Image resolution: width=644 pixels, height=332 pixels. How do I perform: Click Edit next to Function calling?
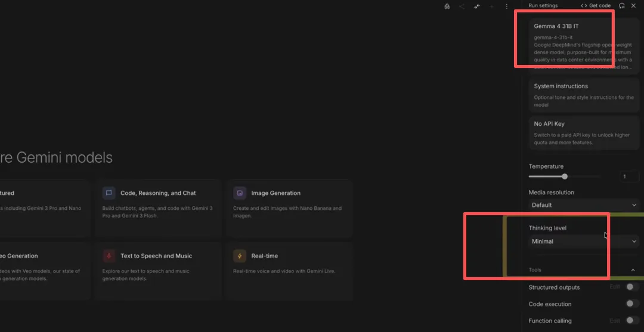[615, 321]
